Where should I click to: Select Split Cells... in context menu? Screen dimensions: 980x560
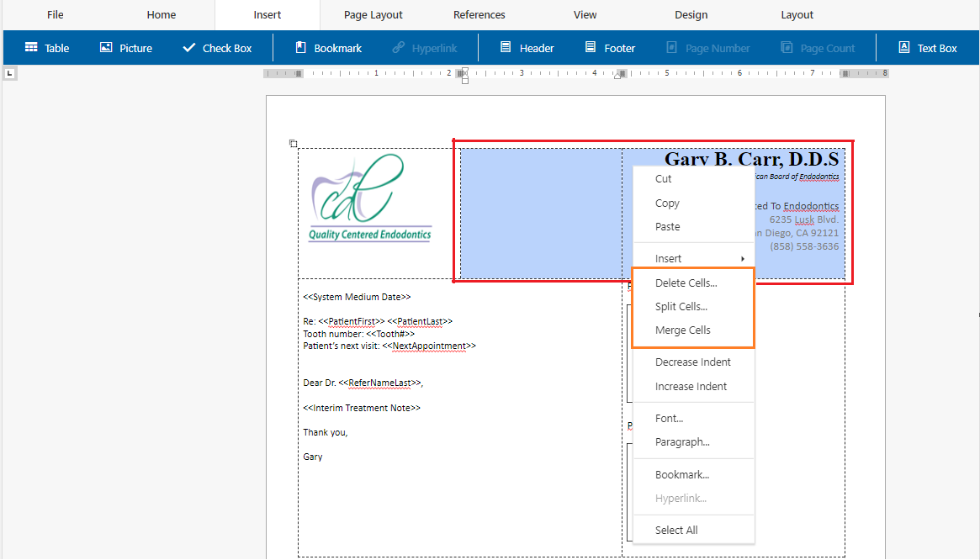pyautogui.click(x=681, y=307)
